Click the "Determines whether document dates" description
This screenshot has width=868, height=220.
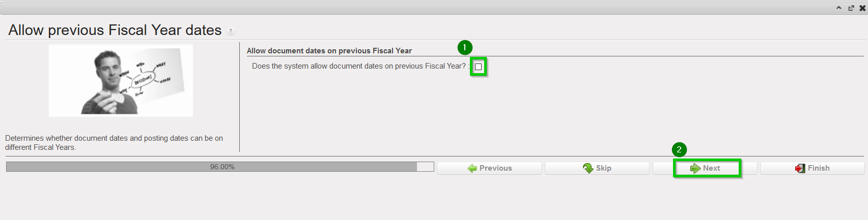click(x=114, y=142)
